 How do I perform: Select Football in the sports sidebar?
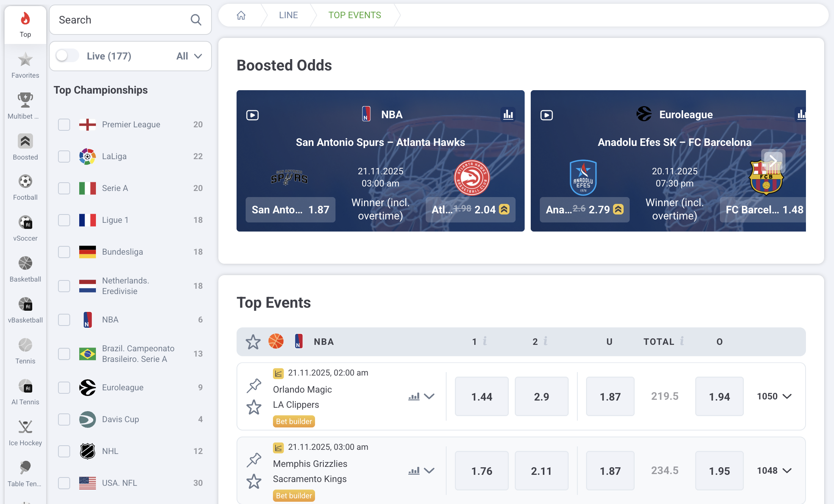(25, 188)
